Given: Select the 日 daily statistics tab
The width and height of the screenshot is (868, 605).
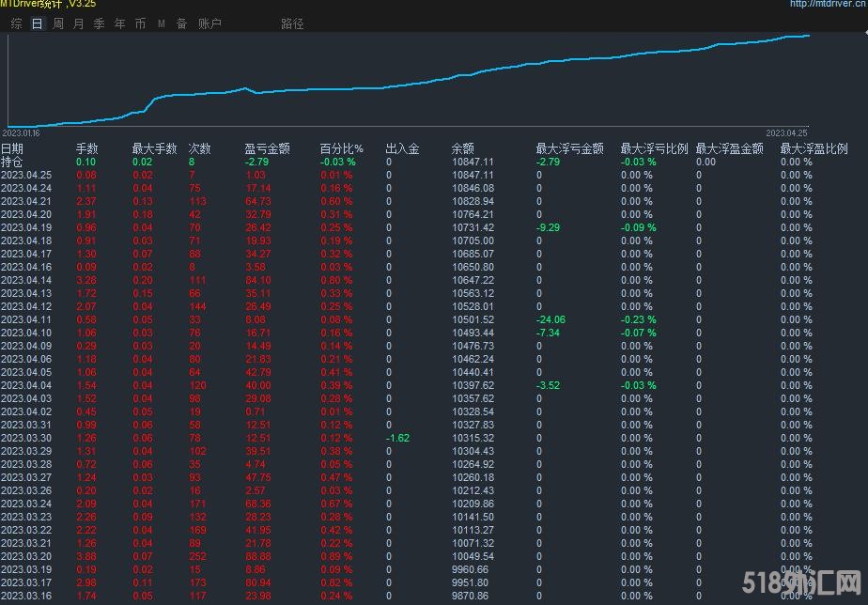Looking at the screenshot, I should (x=38, y=23).
